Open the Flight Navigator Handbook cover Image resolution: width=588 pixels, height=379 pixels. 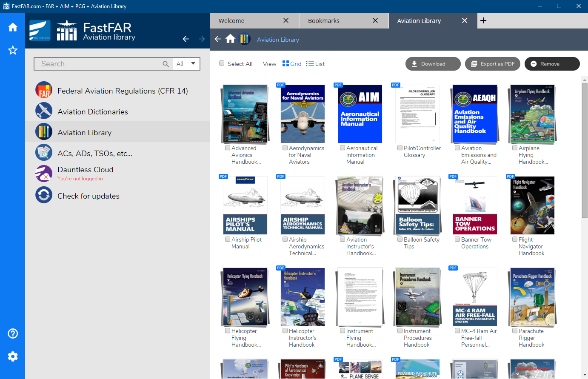coord(532,205)
